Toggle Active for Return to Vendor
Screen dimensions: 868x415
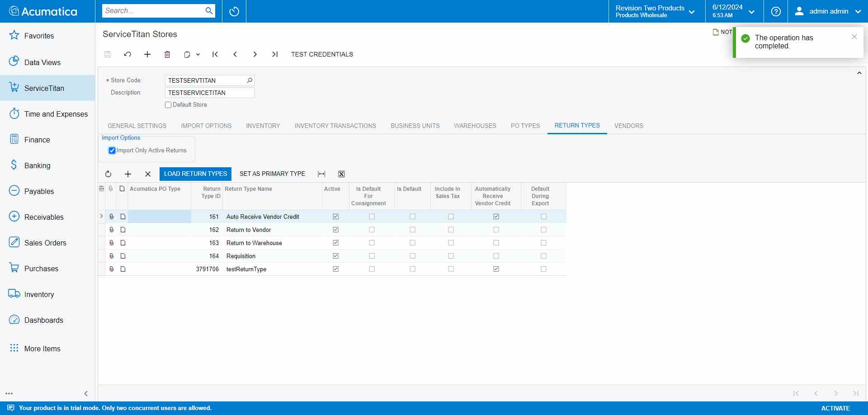coord(335,230)
